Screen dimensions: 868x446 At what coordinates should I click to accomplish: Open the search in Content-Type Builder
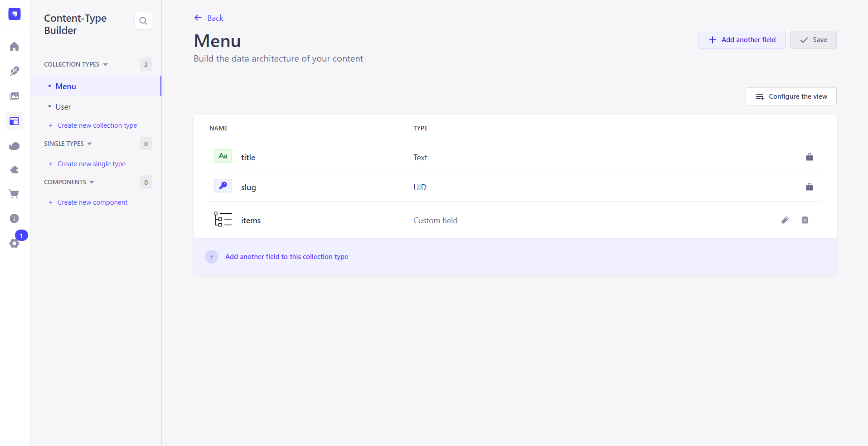click(143, 21)
